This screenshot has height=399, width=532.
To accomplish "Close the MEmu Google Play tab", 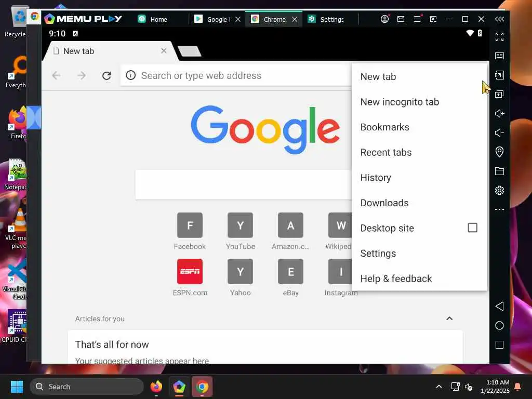I will [238, 19].
